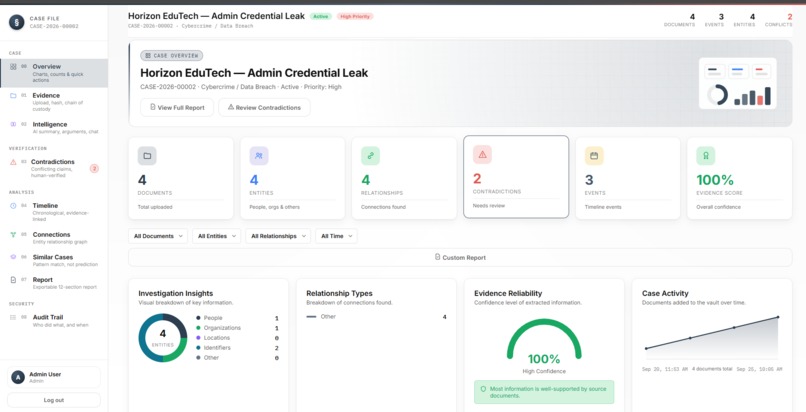806x412 pixels.
Task: Click the Similar Cases icon in sidebar
Action: (13, 257)
